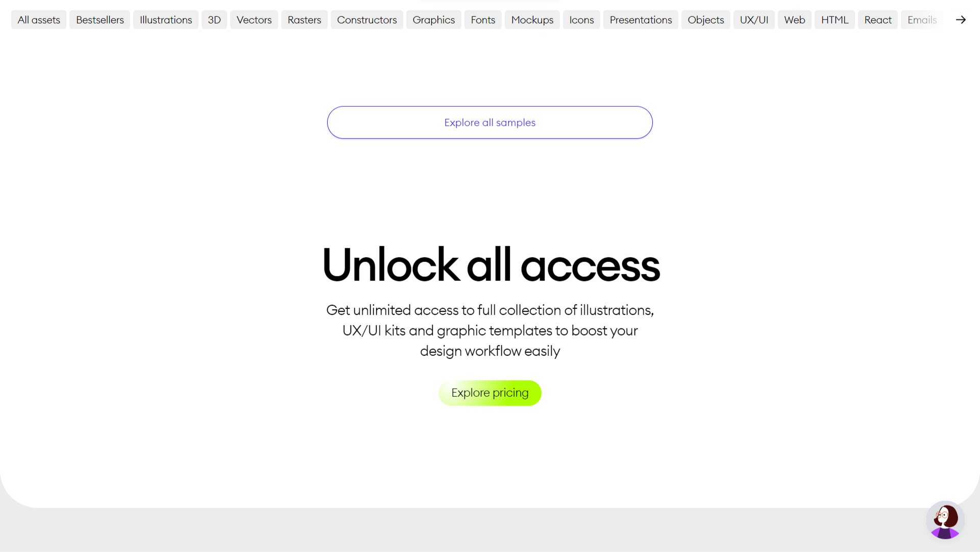
Task: Open the Objects category
Action: point(706,20)
